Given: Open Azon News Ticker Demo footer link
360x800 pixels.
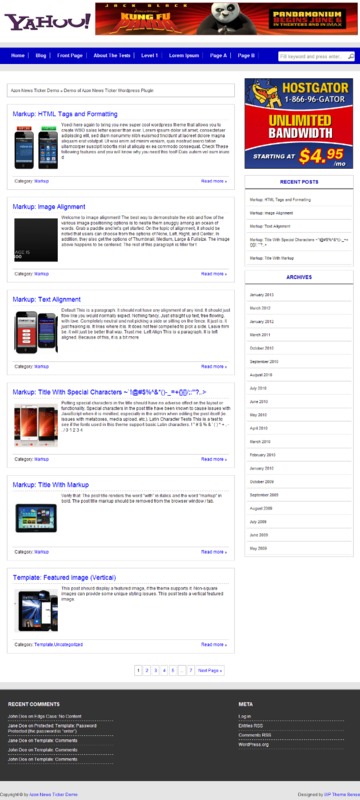Looking at the screenshot, I should (54, 795).
